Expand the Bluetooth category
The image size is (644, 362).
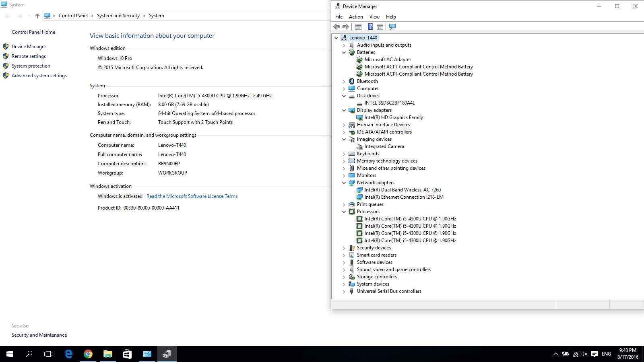tap(344, 82)
